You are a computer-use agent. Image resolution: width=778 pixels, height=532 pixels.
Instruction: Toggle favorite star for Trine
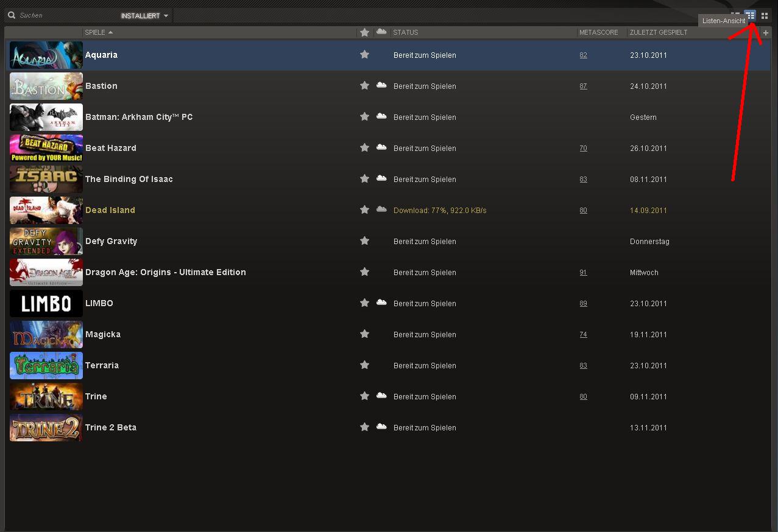(364, 396)
